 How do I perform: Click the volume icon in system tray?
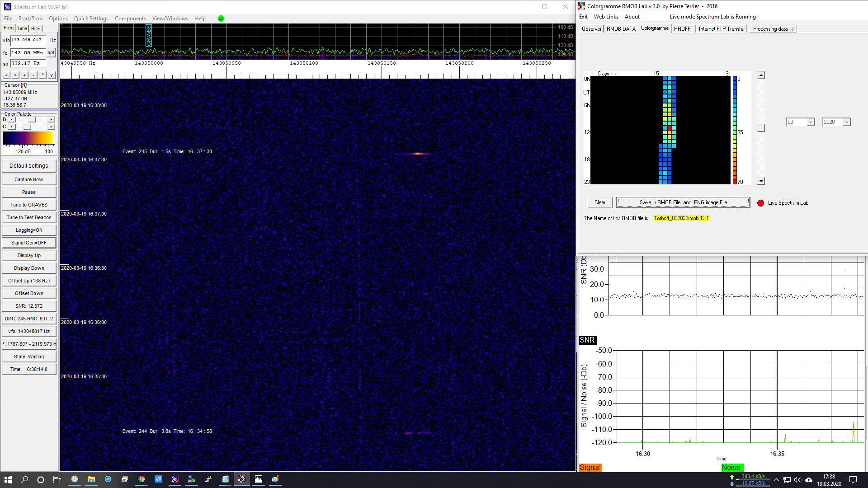click(797, 480)
